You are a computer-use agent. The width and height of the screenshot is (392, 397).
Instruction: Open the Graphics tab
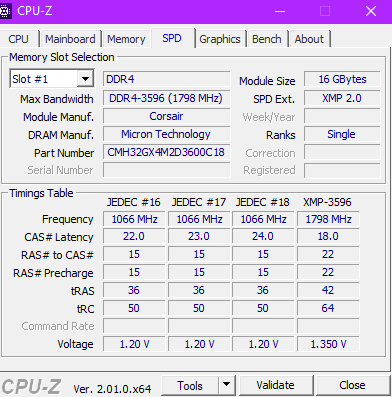(220, 39)
